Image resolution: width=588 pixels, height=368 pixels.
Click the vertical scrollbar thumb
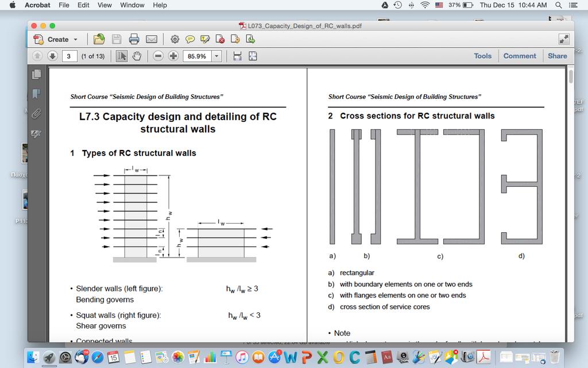[x=571, y=76]
